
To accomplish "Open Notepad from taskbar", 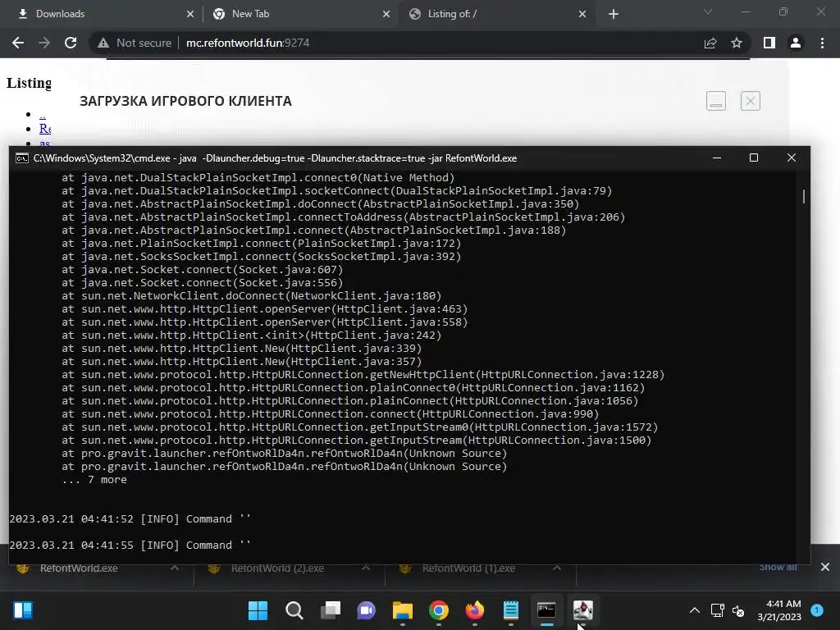I will (x=511, y=610).
